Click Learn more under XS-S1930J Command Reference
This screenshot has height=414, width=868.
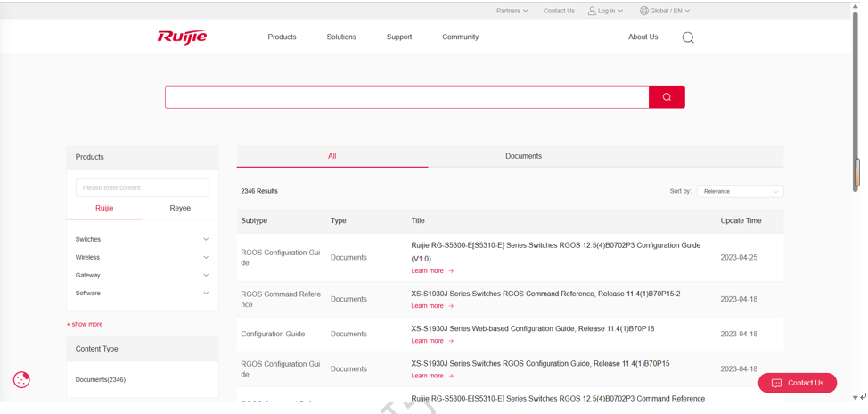[x=432, y=306]
